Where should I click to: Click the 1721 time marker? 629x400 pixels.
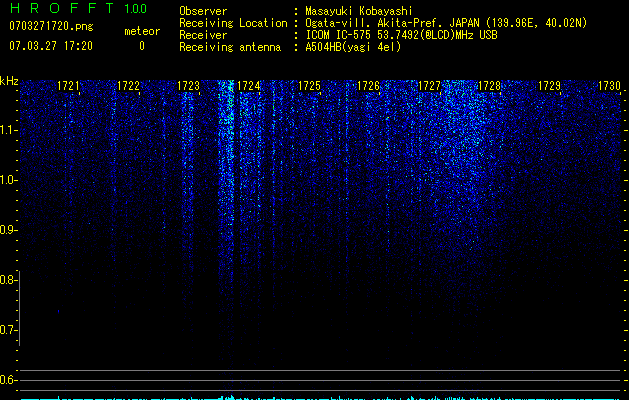(68, 85)
